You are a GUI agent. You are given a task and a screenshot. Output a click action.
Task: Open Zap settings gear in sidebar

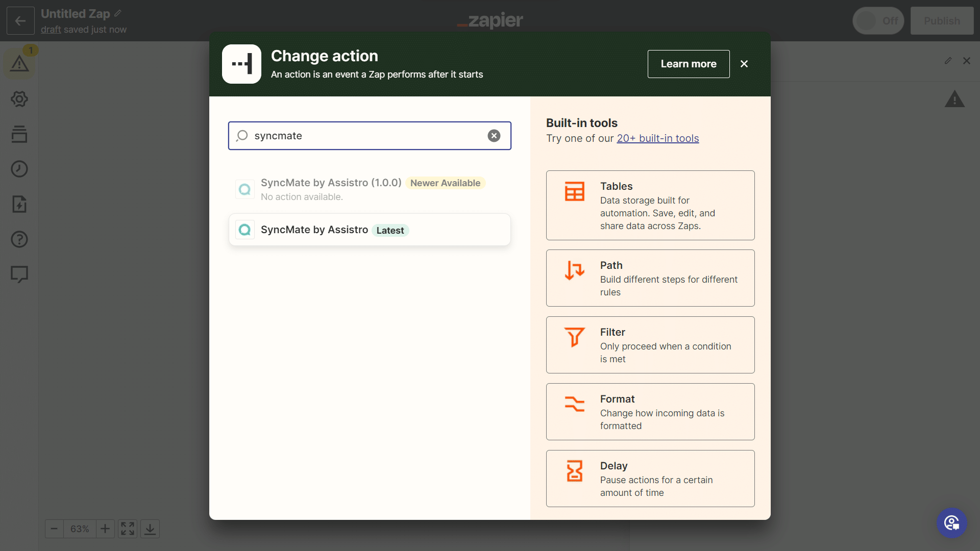tap(19, 99)
